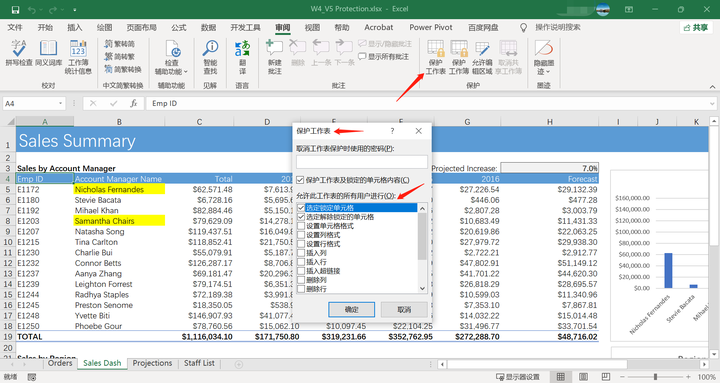
Task: Switch to 视图 ribbon tab
Action: click(x=312, y=28)
